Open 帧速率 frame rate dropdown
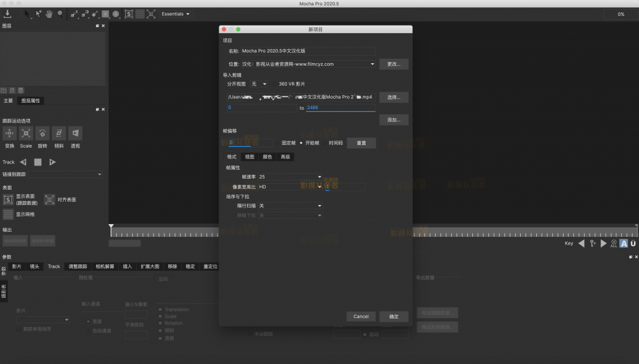The width and height of the screenshot is (639, 364). [x=290, y=177]
